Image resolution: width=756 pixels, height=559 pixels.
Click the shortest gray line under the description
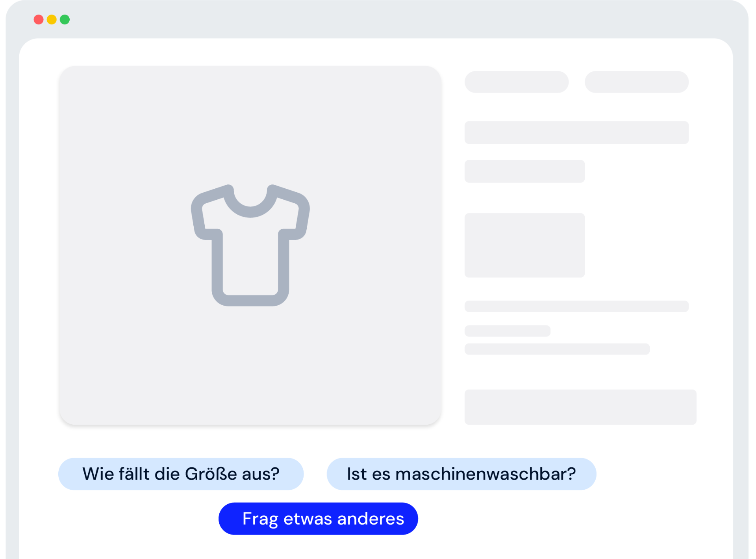(508, 331)
